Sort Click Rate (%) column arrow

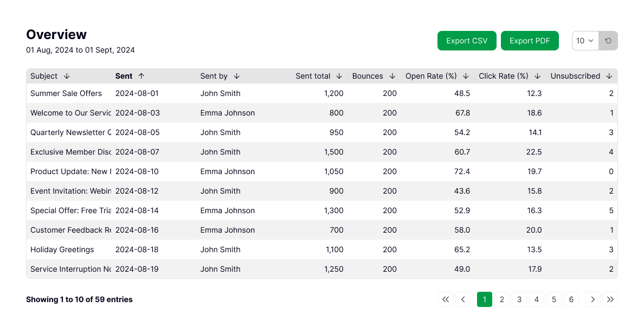point(537,76)
